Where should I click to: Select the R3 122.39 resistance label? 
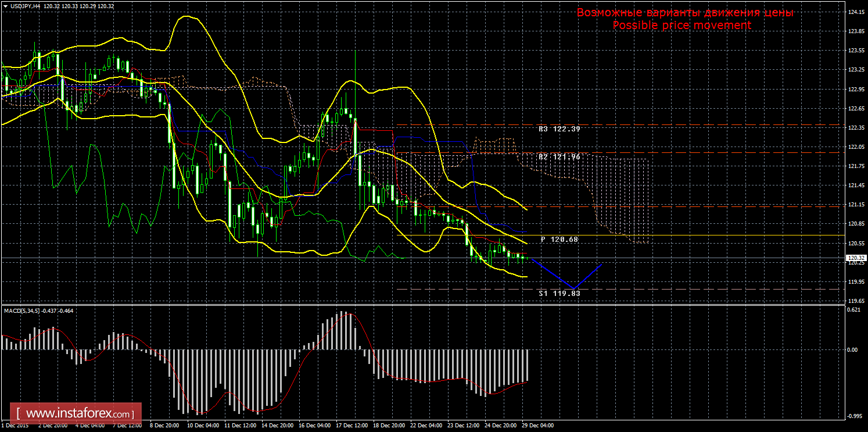[x=559, y=129]
